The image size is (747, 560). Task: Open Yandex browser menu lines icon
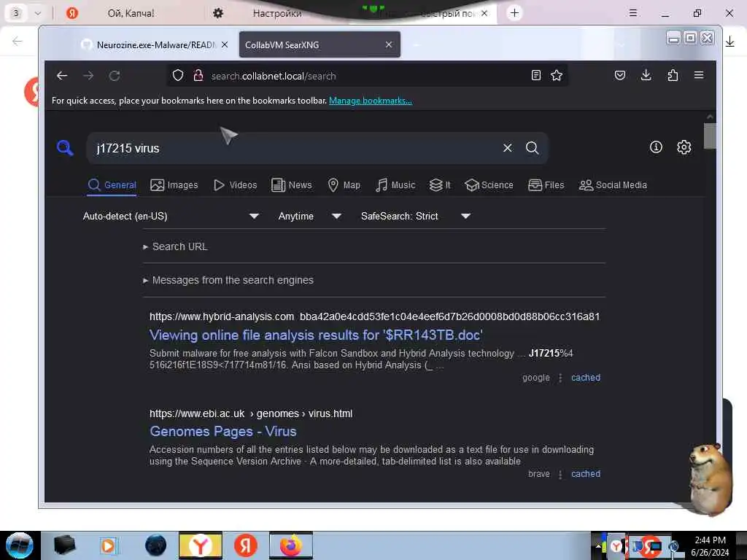click(x=633, y=13)
